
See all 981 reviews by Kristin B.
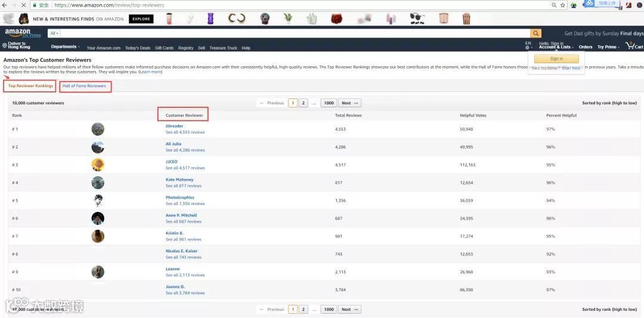point(184,239)
